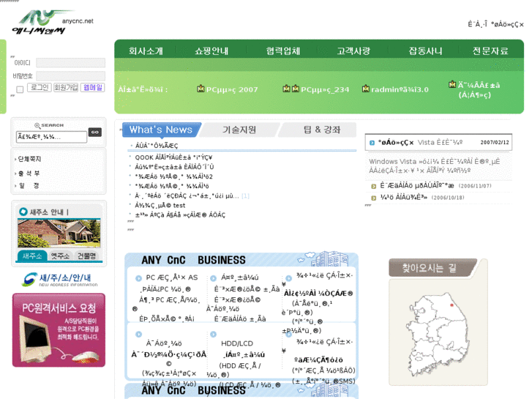Focus the 아이디 input field
This screenshot has height=399, width=532.
click(70, 62)
